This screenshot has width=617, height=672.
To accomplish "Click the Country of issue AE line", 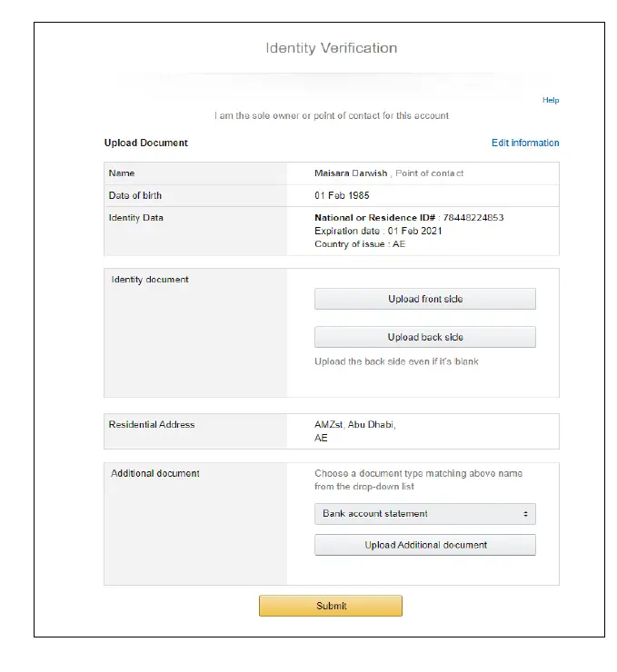I will [360, 244].
